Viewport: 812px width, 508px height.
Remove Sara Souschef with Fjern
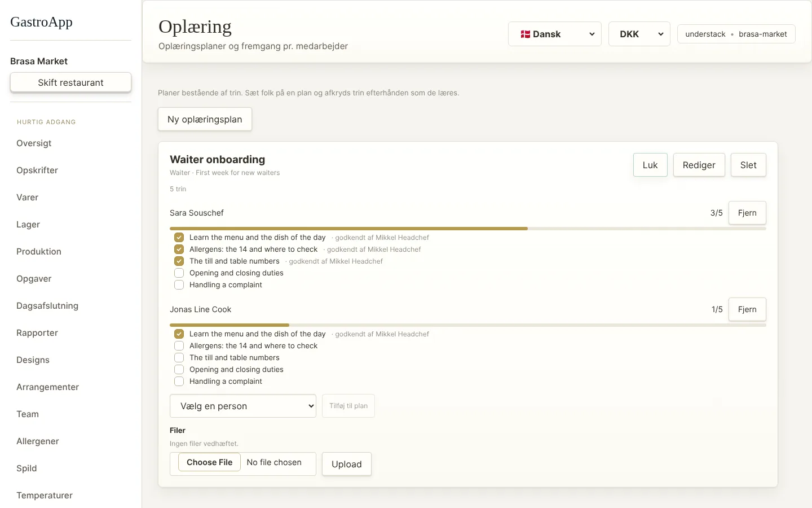click(747, 213)
